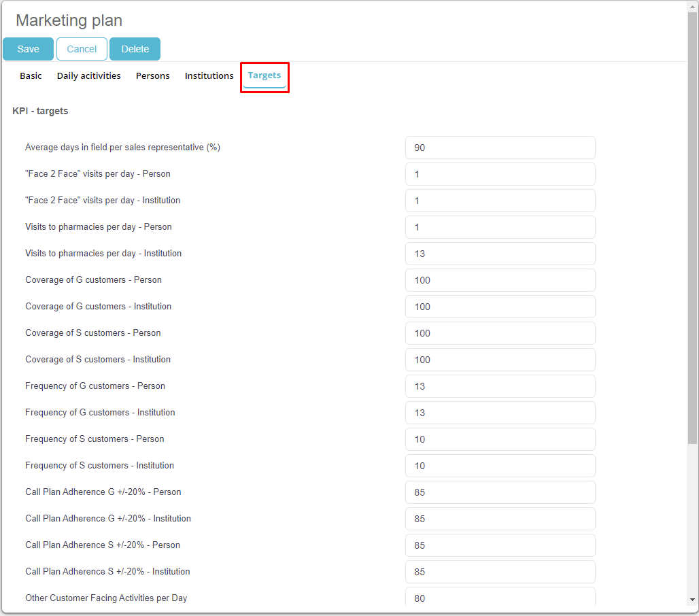Click Call Plan Adherence S Institution field
This screenshot has width=699, height=616.
[500, 572]
